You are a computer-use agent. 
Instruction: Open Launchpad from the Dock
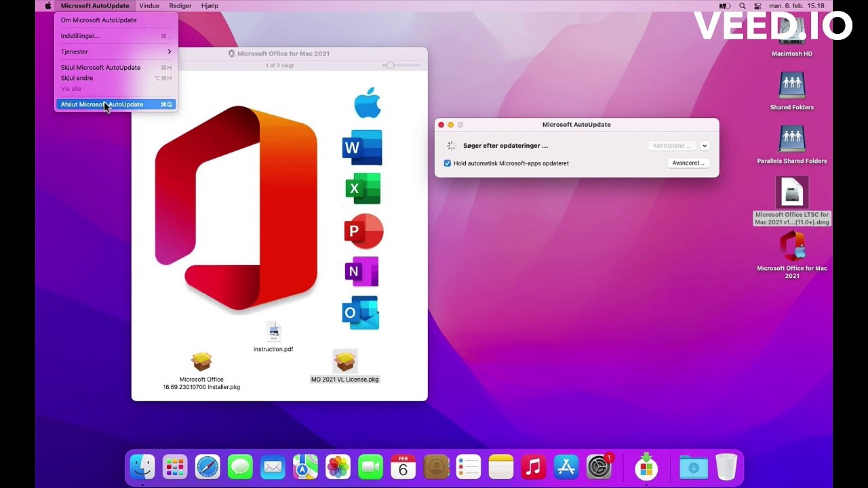point(175,467)
